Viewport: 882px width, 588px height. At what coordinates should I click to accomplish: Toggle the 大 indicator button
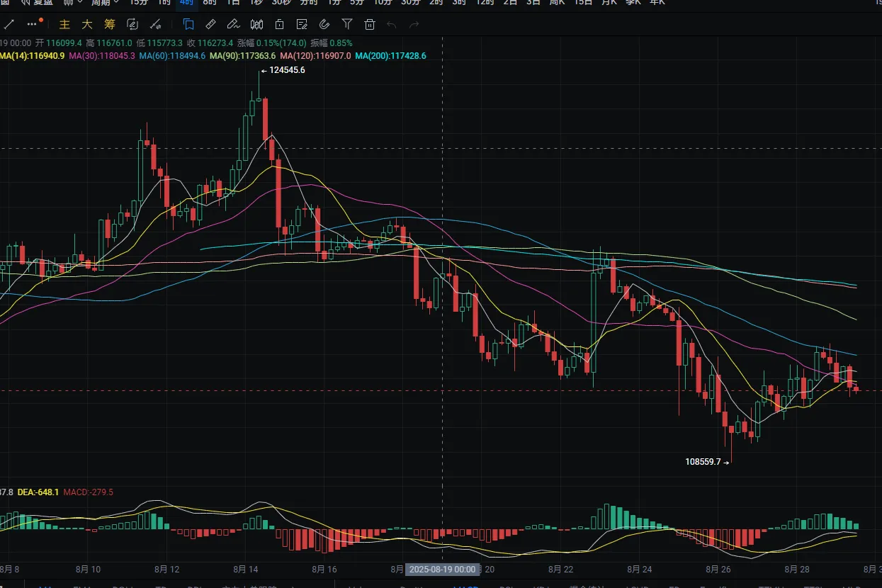[87, 24]
